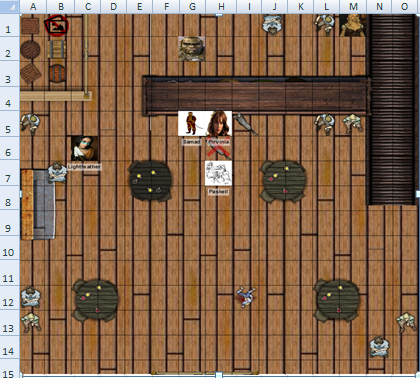Viewport: 420px width, 378px height.
Task: Click the sailor token in column N row 14
Action: tap(379, 347)
